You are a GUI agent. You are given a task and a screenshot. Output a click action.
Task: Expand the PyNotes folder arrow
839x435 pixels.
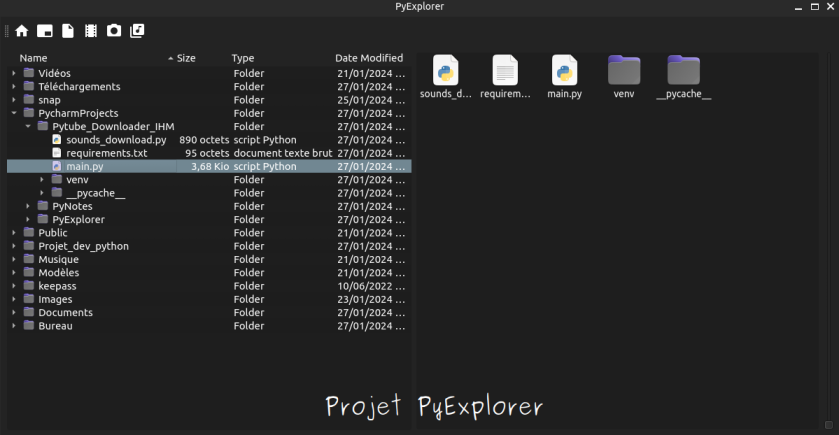28,206
